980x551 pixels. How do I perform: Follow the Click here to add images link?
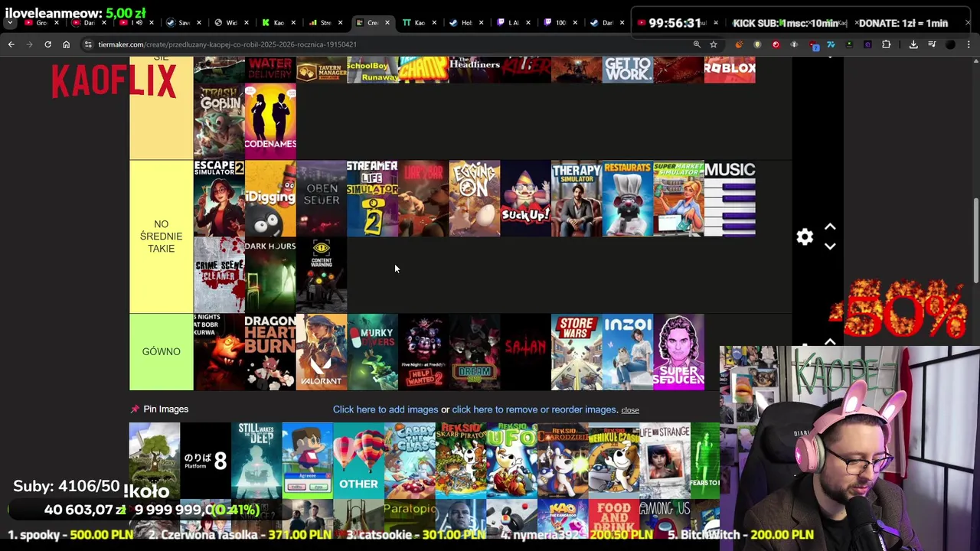point(385,409)
